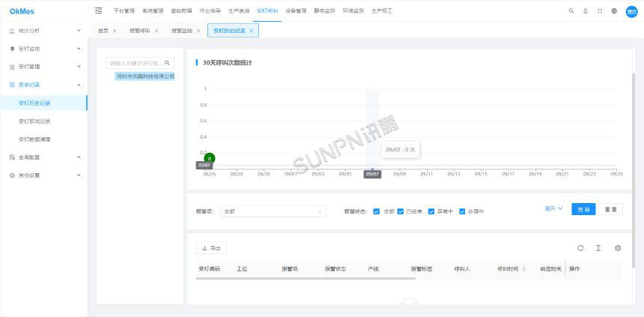Screen dimensions: 644x317
Task: Open 安灯取消记录 in sidebar
Action: click(x=34, y=121)
